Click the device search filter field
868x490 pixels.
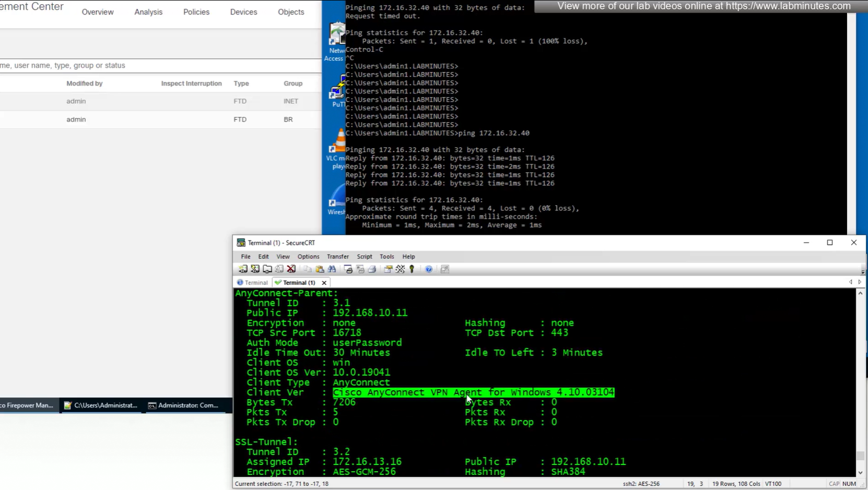157,66
